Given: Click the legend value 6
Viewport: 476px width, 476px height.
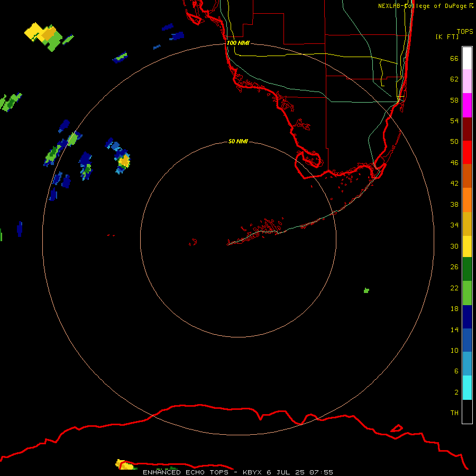Looking at the screenshot, I should [x=456, y=371].
